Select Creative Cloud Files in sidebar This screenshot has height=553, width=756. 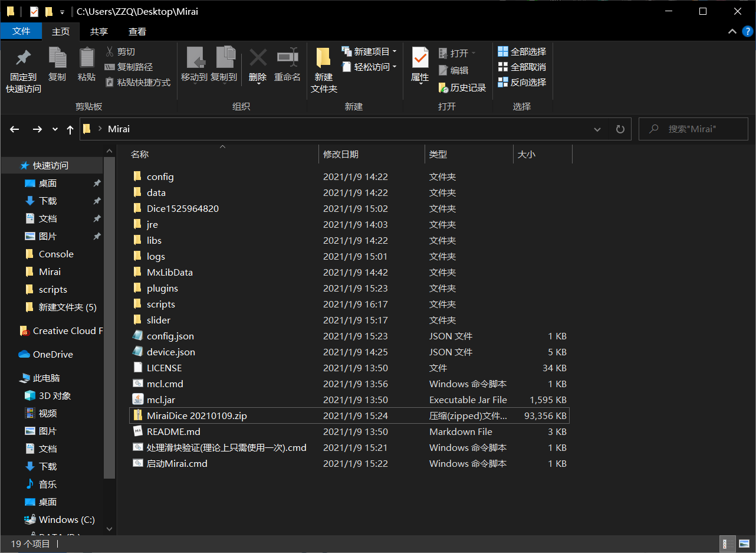pyautogui.click(x=61, y=331)
